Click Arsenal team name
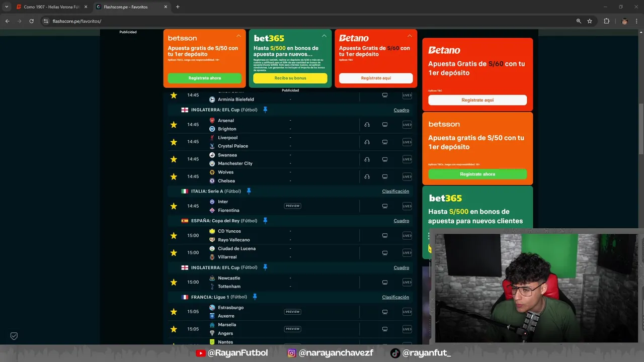 click(226, 121)
